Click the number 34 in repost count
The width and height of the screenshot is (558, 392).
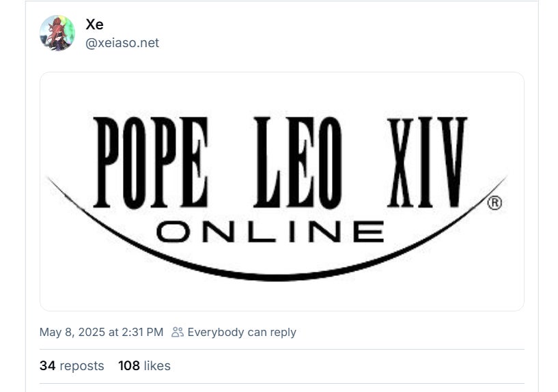(x=47, y=366)
